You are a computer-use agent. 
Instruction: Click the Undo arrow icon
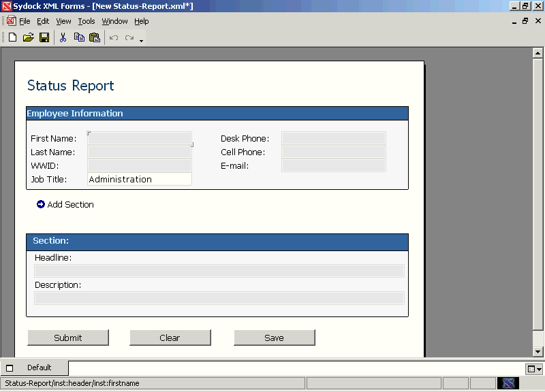point(114,37)
